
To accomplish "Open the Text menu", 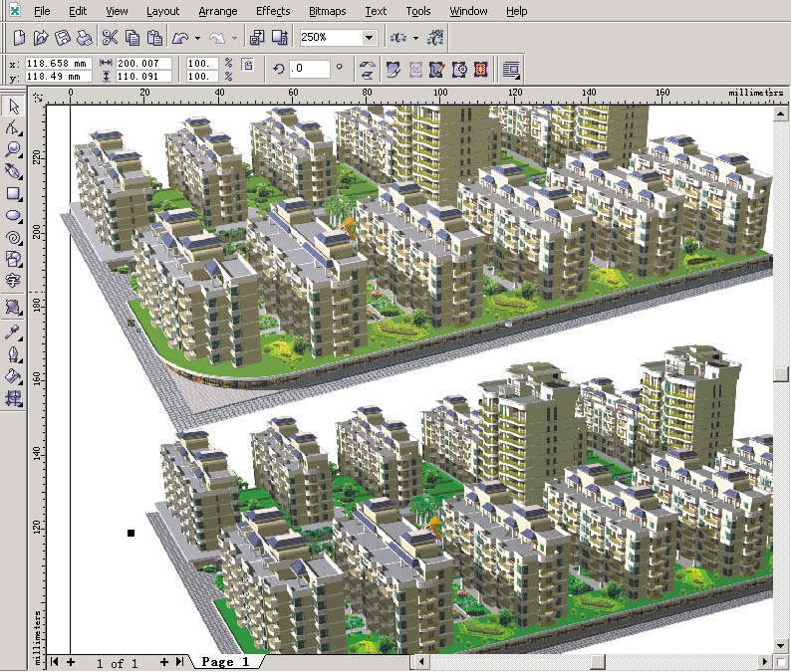I will (376, 11).
